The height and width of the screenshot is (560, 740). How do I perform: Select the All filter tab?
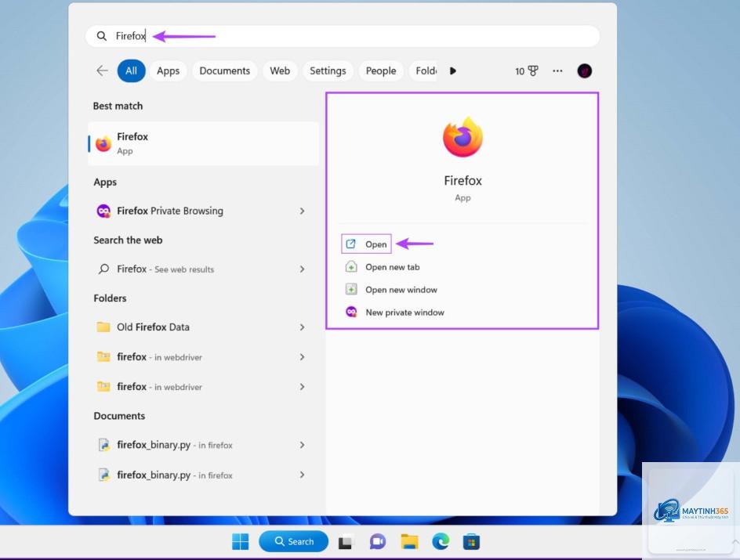pyautogui.click(x=131, y=70)
